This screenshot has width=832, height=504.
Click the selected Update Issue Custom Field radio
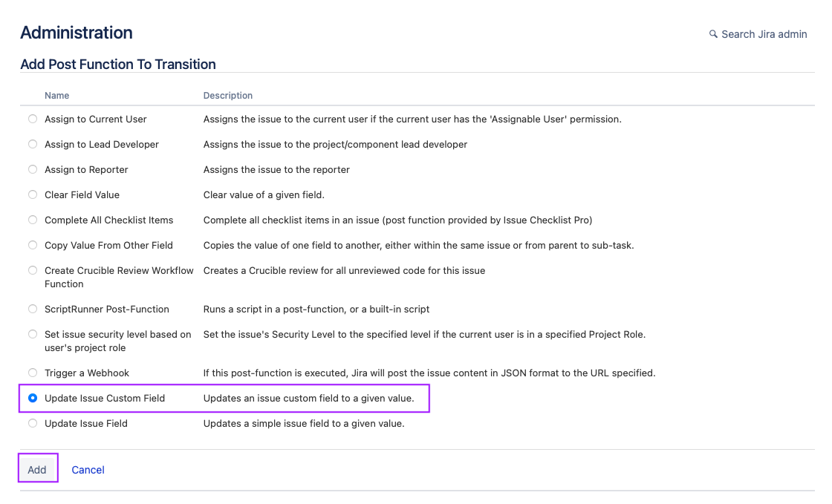[33, 398]
